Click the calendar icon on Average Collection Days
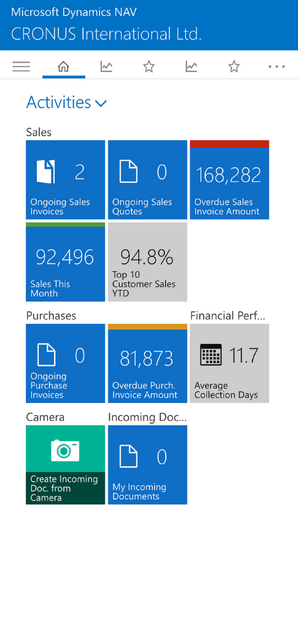Viewport: 298px width, 644px height. [211, 355]
